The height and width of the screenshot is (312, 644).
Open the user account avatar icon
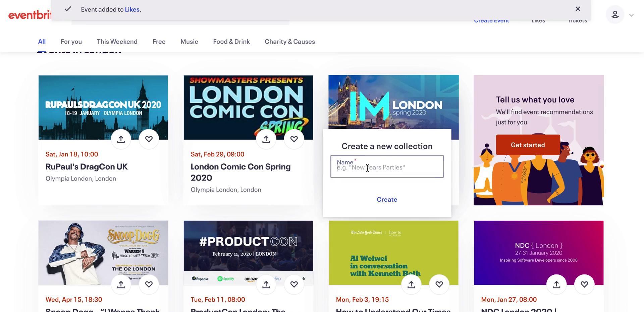click(x=615, y=14)
